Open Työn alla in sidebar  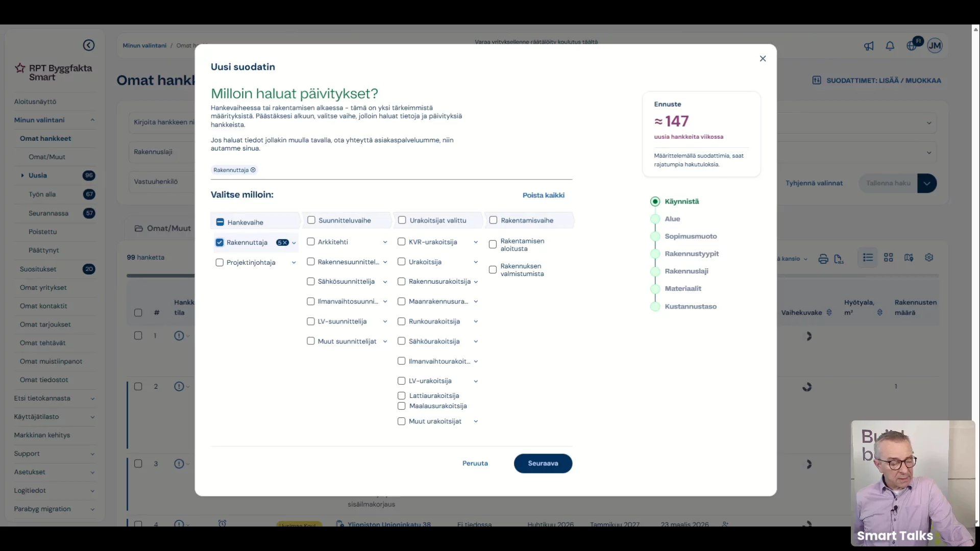(42, 194)
